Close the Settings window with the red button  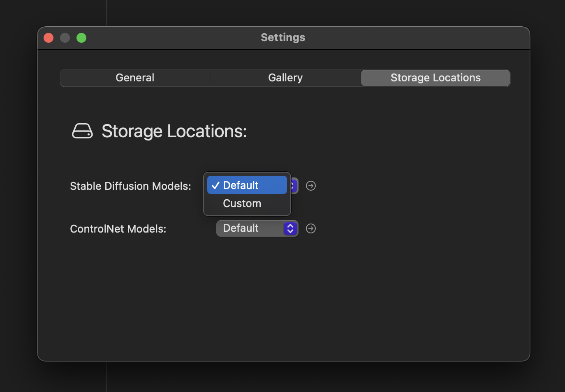click(49, 38)
